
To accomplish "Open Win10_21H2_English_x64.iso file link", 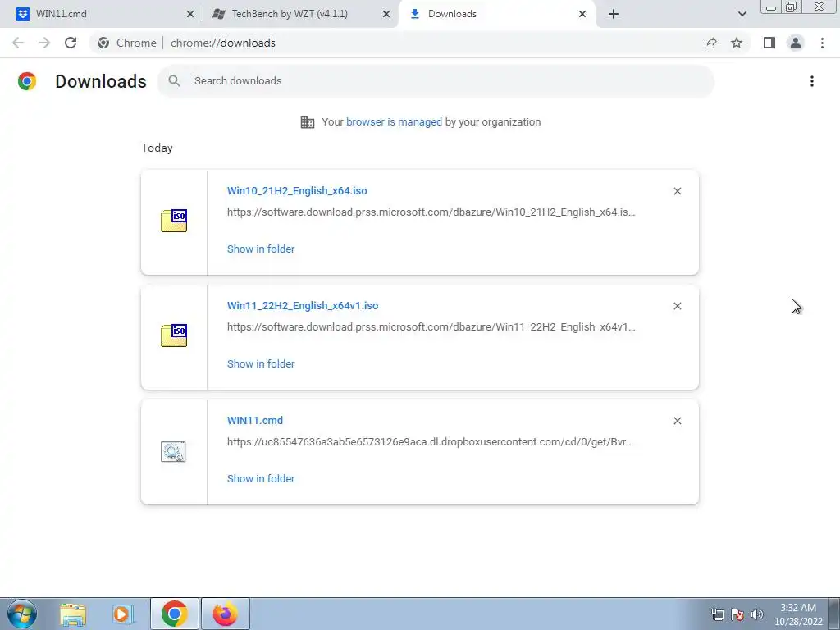I will click(x=297, y=191).
